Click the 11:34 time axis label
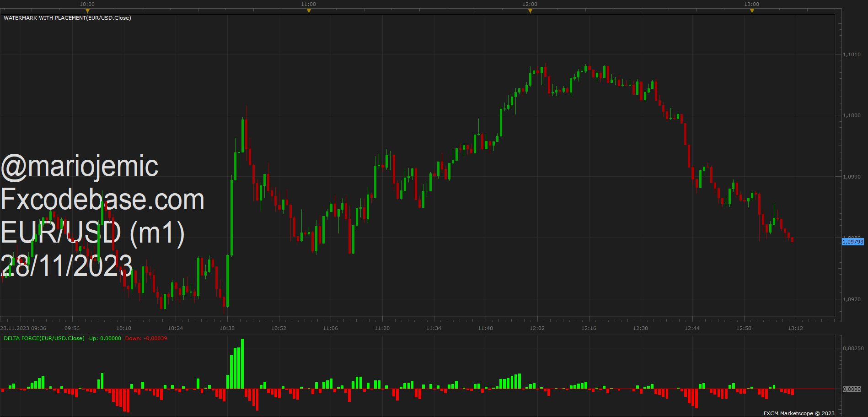This screenshot has width=868, height=417. click(434, 328)
